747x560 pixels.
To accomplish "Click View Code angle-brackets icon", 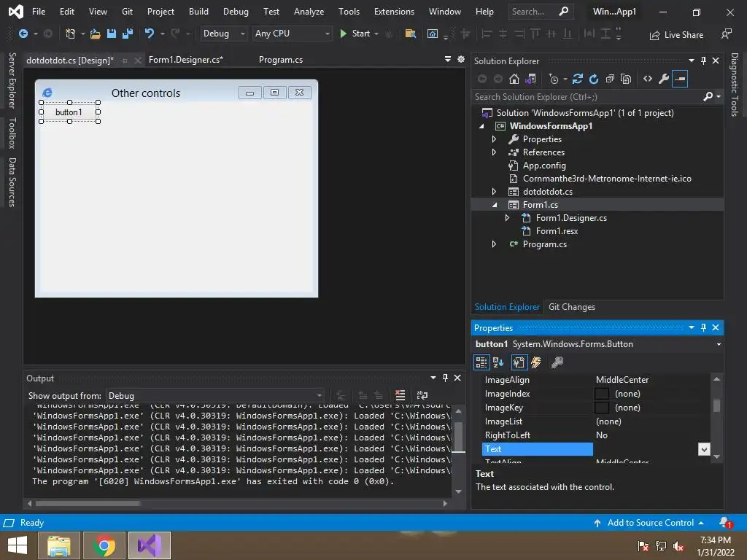I will (648, 79).
